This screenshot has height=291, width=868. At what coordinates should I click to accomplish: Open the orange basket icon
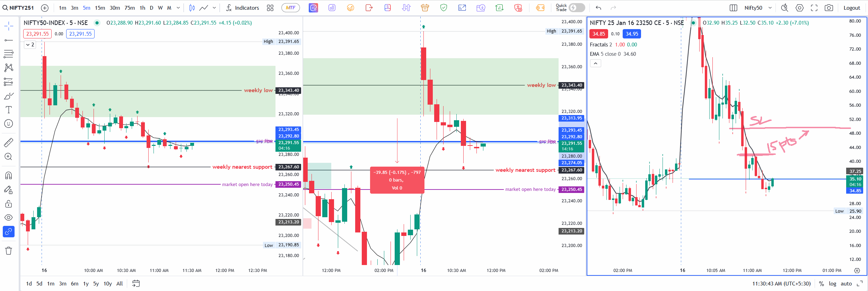[425, 8]
